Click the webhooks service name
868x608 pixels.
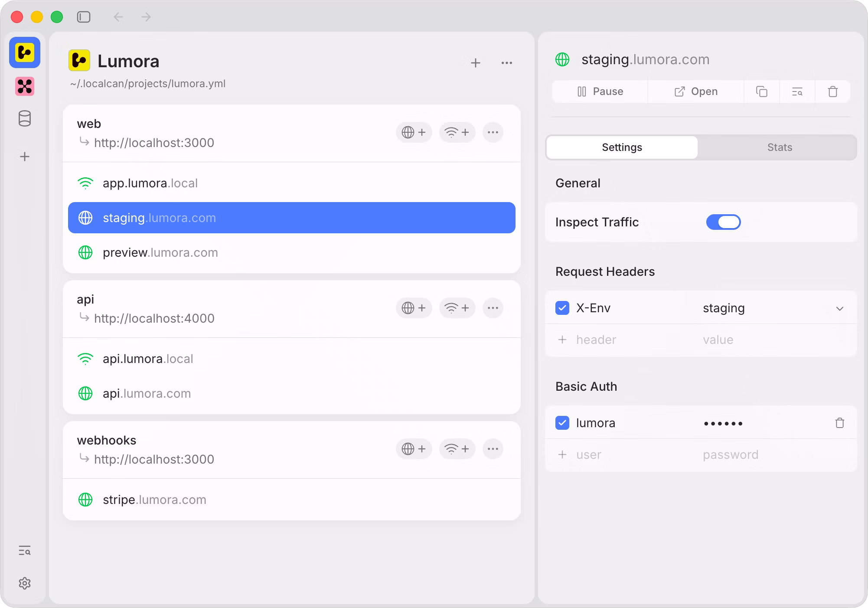[107, 440]
